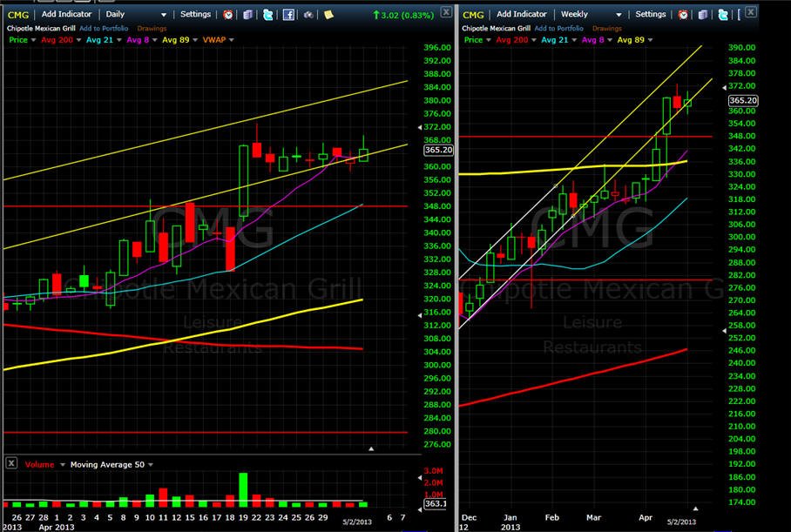This screenshot has width=791, height=532.
Task: Open the yellow sticky note icon
Action: click(x=328, y=15)
